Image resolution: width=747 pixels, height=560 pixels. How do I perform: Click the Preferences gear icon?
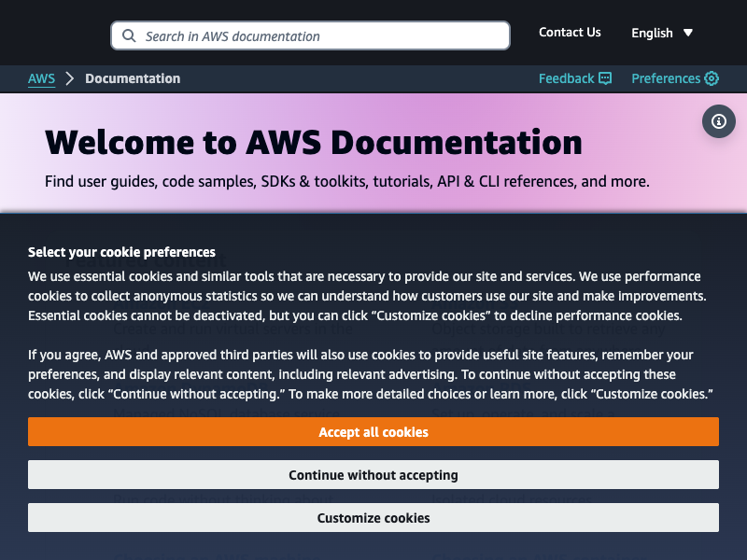[712, 78]
